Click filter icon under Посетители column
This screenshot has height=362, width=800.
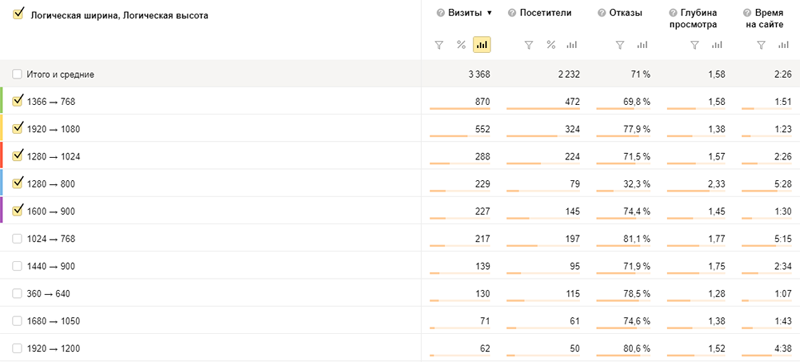click(x=529, y=45)
